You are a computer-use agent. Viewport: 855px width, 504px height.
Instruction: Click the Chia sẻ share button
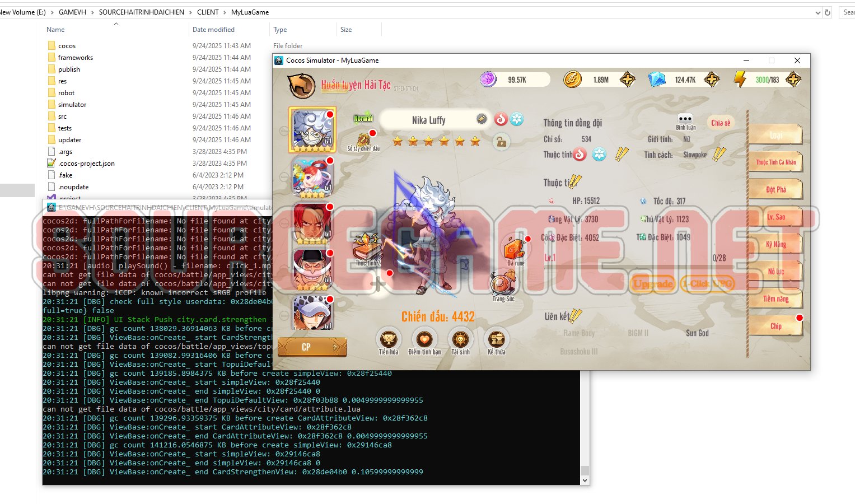click(x=720, y=123)
